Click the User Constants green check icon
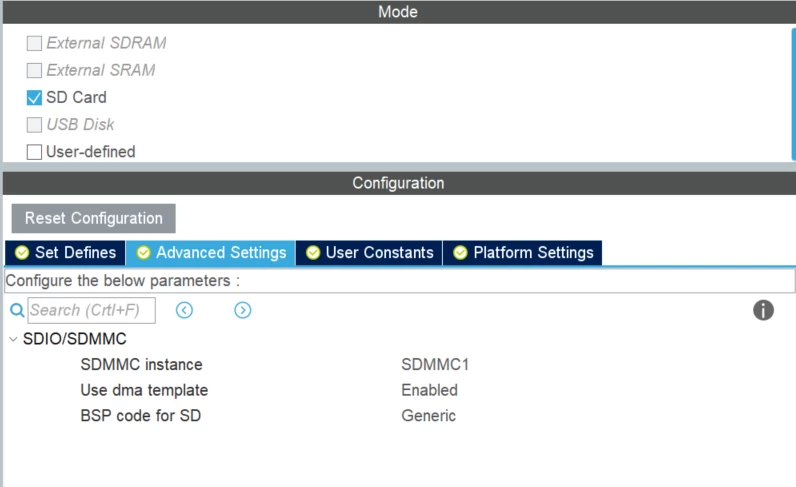 point(313,252)
